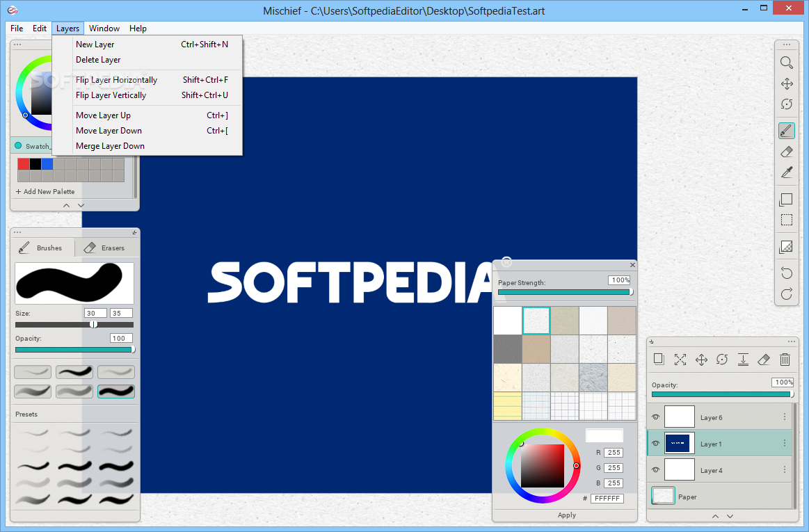Click the checkered background paper tool
The width and height of the screenshot is (809, 532).
pyautogui.click(x=786, y=247)
